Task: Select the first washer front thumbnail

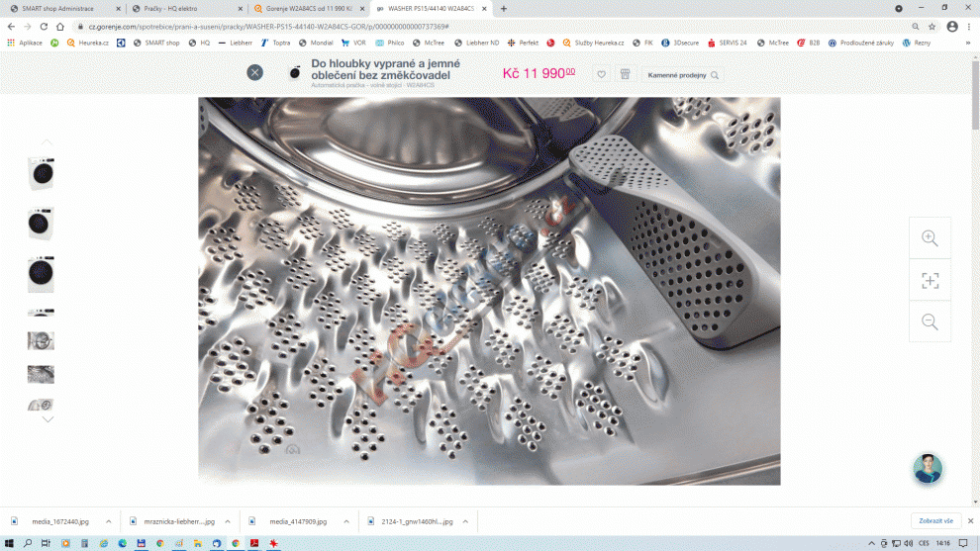Action: (x=42, y=173)
